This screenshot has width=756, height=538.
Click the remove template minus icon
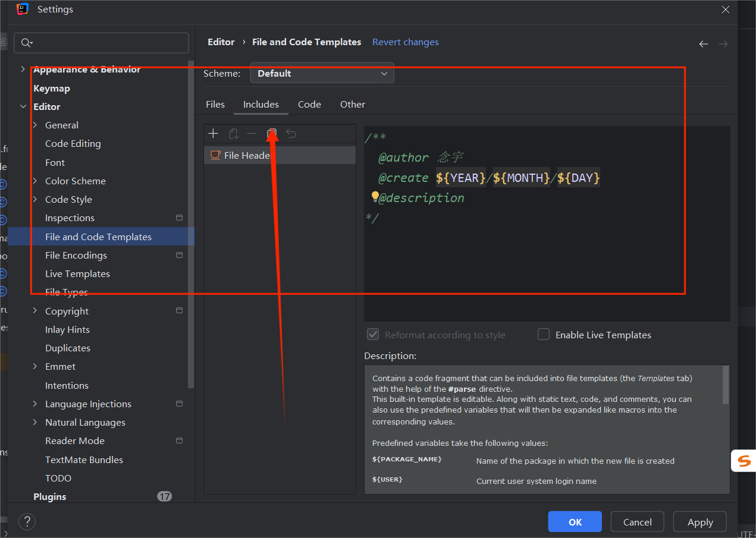(x=252, y=134)
